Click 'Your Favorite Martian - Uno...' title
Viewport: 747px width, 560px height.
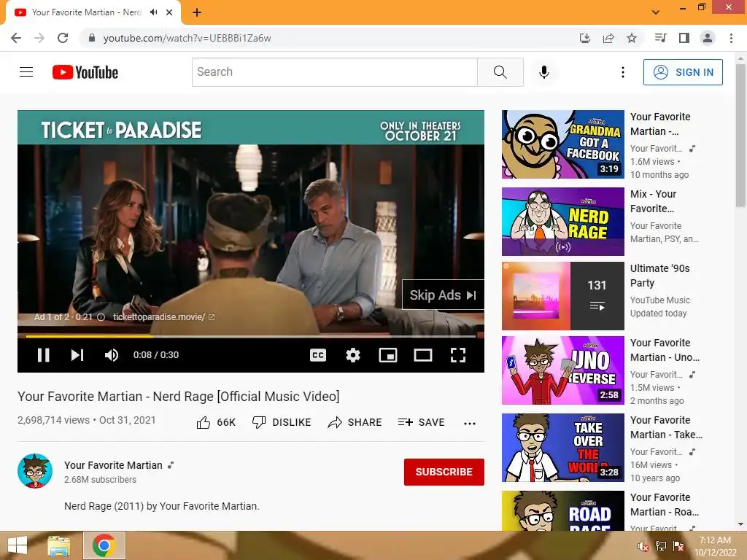click(x=665, y=349)
